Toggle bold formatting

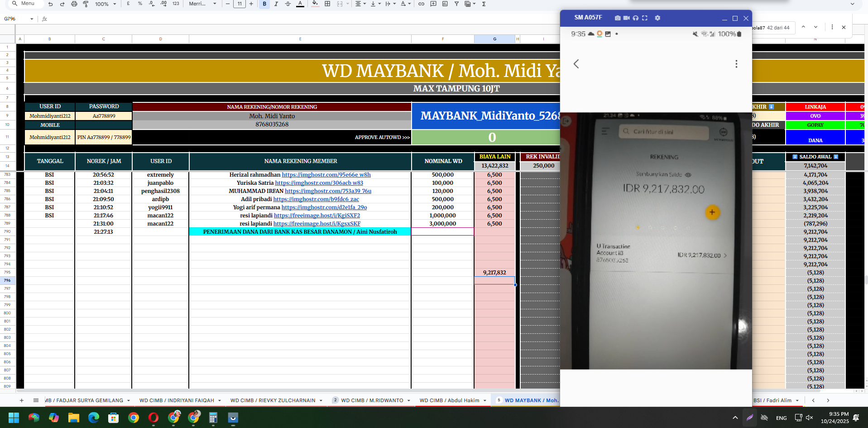pos(264,4)
